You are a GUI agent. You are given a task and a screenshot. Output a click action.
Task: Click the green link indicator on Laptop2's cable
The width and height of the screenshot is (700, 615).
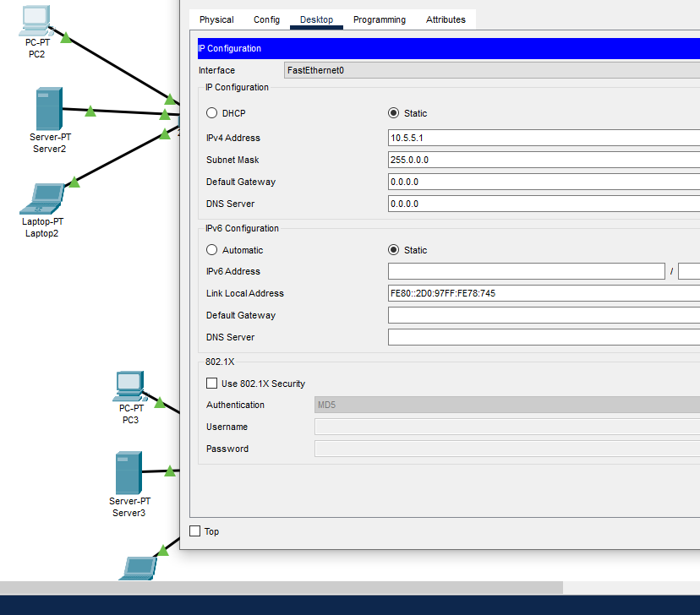tap(74, 181)
